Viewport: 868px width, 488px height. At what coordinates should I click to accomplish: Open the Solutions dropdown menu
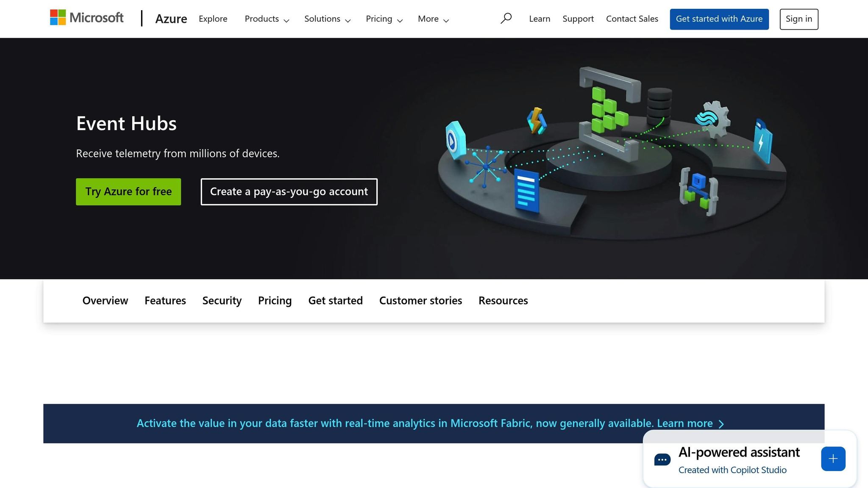click(x=327, y=19)
